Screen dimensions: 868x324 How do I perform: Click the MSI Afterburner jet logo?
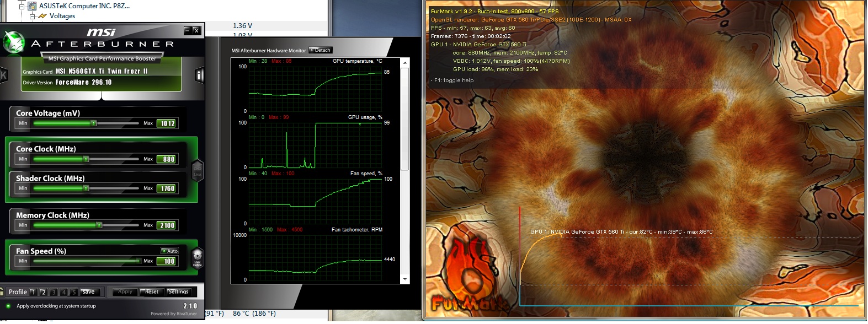(x=13, y=42)
